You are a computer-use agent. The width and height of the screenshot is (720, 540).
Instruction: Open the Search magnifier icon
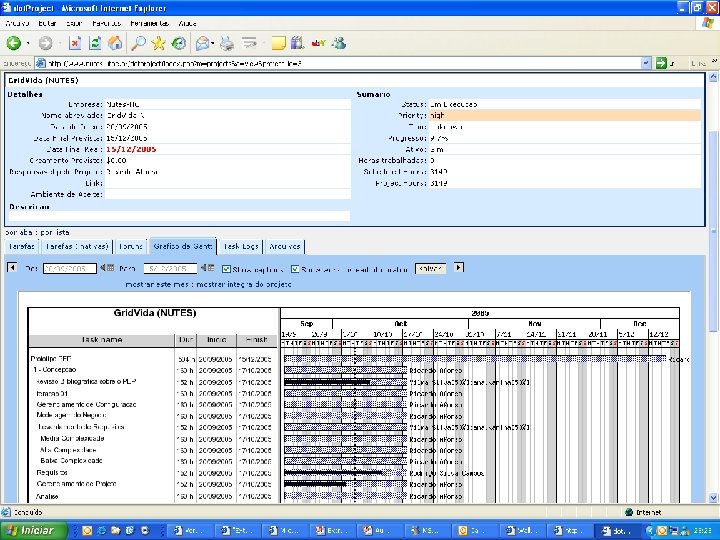point(139,43)
